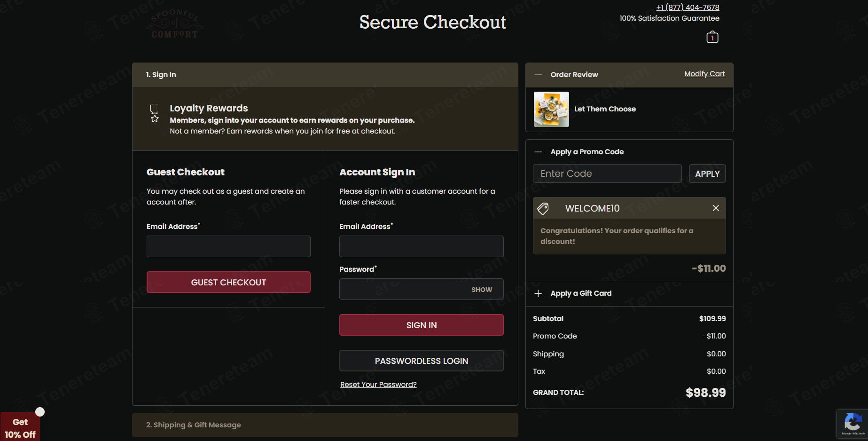
Task: Open the shopping cart bag icon
Action: pos(712,37)
